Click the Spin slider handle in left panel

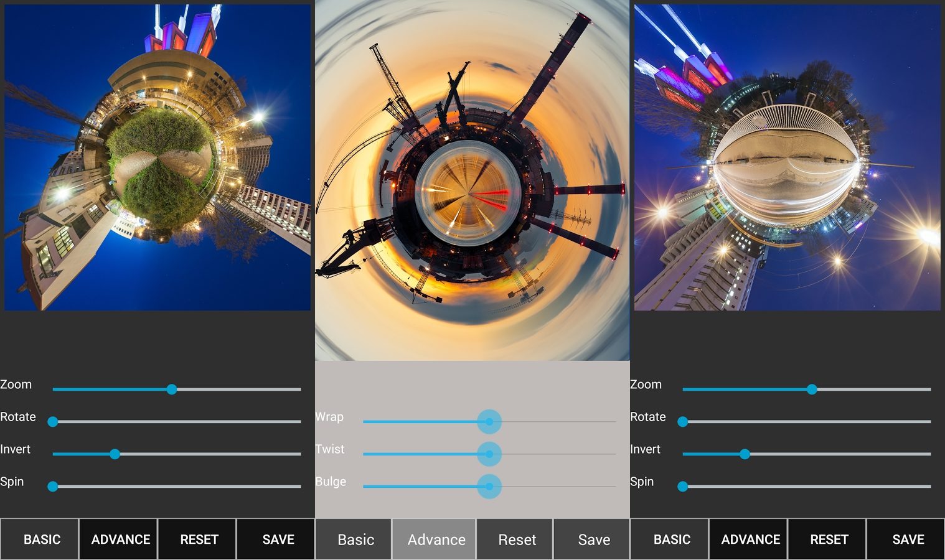(53, 487)
